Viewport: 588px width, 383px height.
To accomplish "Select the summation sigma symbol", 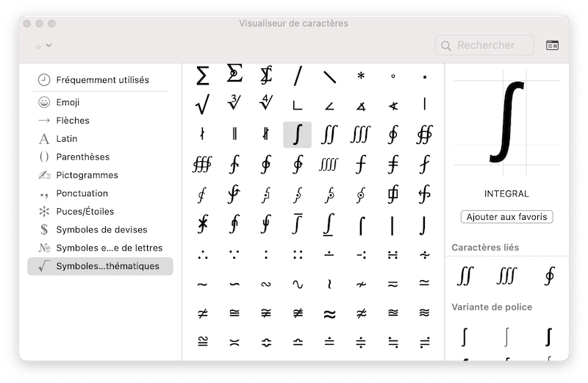I will (203, 76).
